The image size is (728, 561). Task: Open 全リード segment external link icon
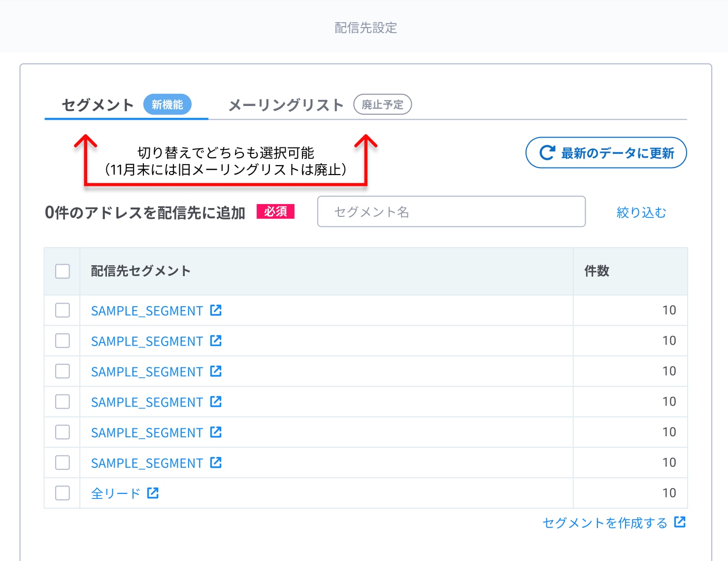pos(153,493)
